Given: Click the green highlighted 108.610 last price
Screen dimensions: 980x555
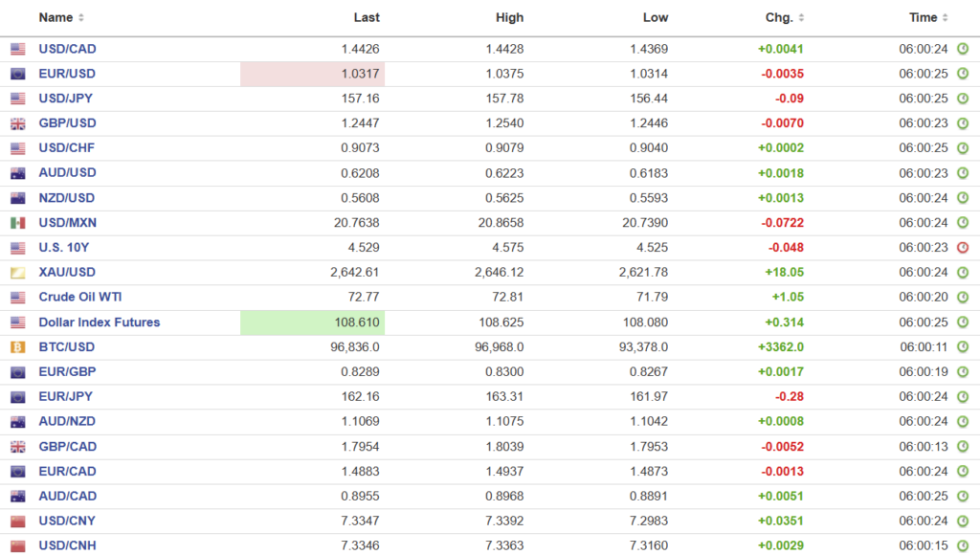Looking at the screenshot, I should (x=358, y=322).
